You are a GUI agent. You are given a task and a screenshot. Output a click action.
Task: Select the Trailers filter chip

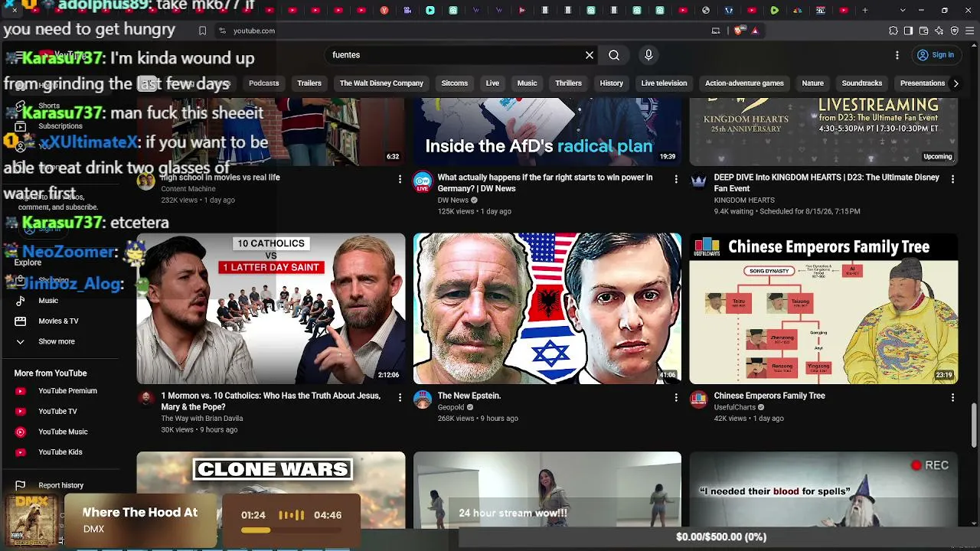coord(309,83)
